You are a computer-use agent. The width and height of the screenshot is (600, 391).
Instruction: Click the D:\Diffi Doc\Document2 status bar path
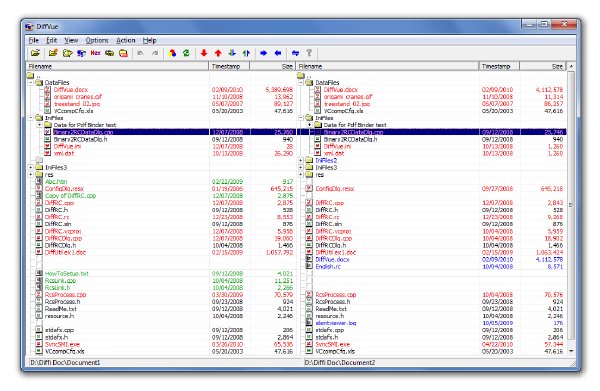(x=340, y=362)
